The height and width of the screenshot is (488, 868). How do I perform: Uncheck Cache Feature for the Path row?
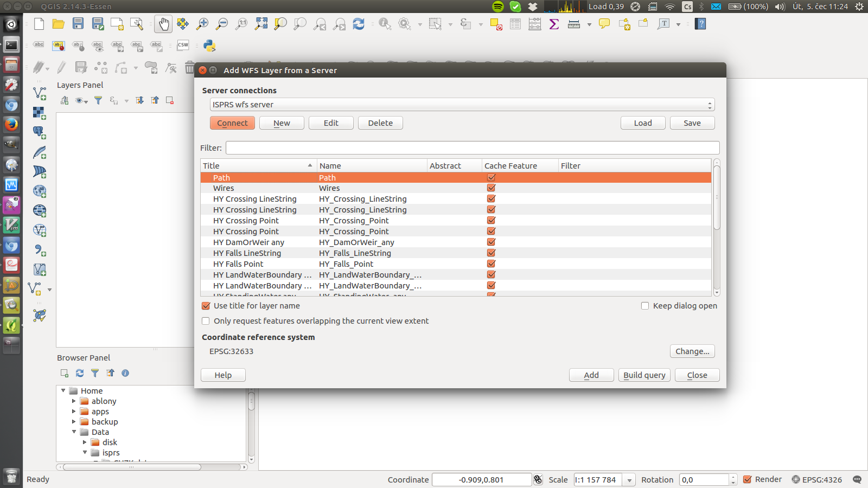492,177
